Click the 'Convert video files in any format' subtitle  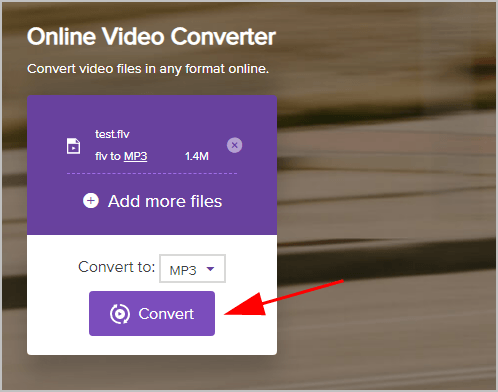click(148, 69)
